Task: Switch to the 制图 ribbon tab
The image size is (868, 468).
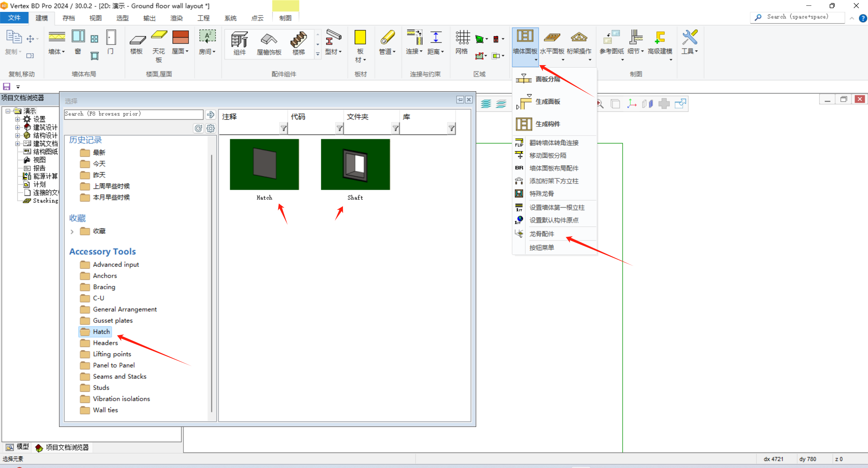Action: (285, 18)
